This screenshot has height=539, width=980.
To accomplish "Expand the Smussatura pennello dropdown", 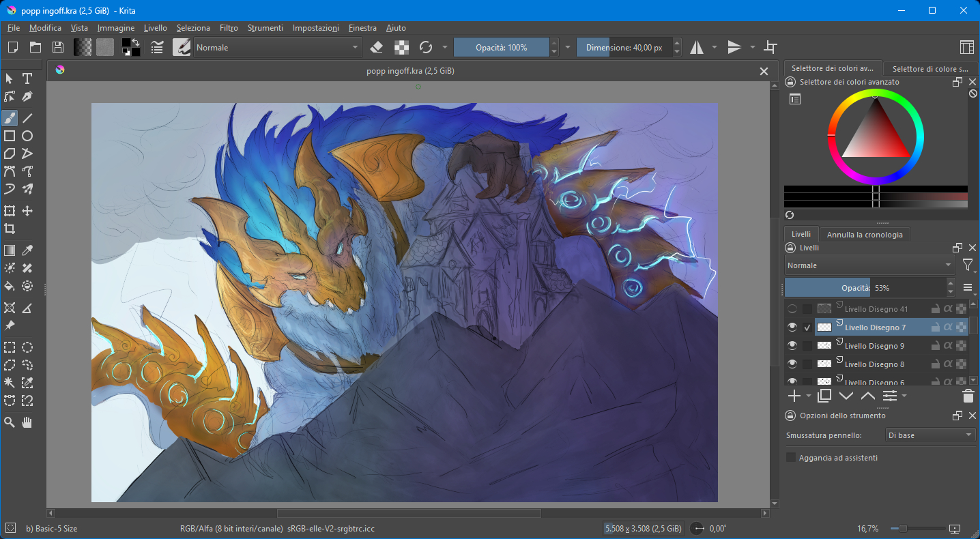I will click(x=930, y=435).
